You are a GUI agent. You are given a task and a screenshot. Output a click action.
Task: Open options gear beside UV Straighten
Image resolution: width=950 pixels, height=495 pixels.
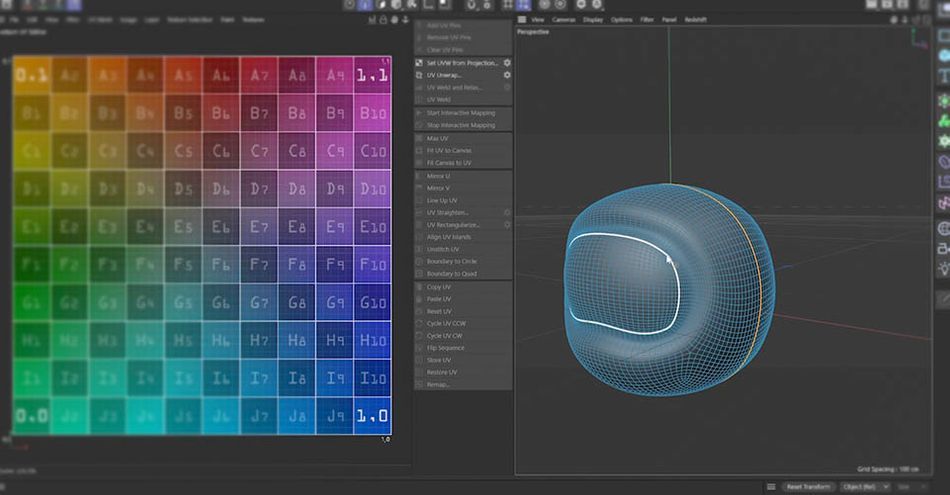(x=507, y=213)
